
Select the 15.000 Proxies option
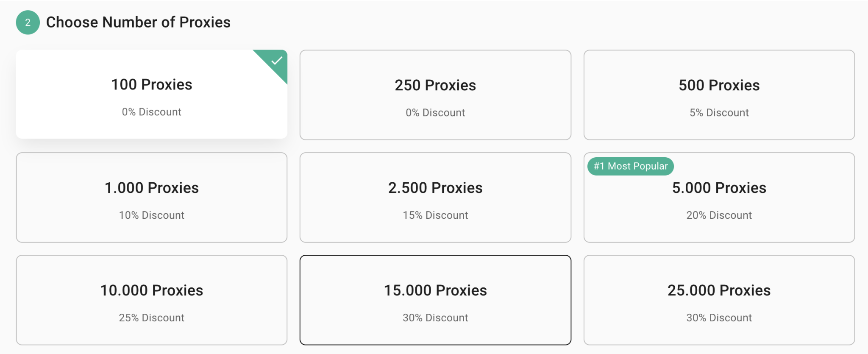435,300
